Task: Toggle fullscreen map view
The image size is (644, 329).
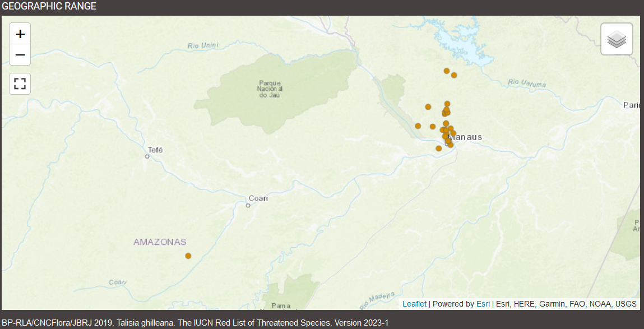Action: click(20, 84)
